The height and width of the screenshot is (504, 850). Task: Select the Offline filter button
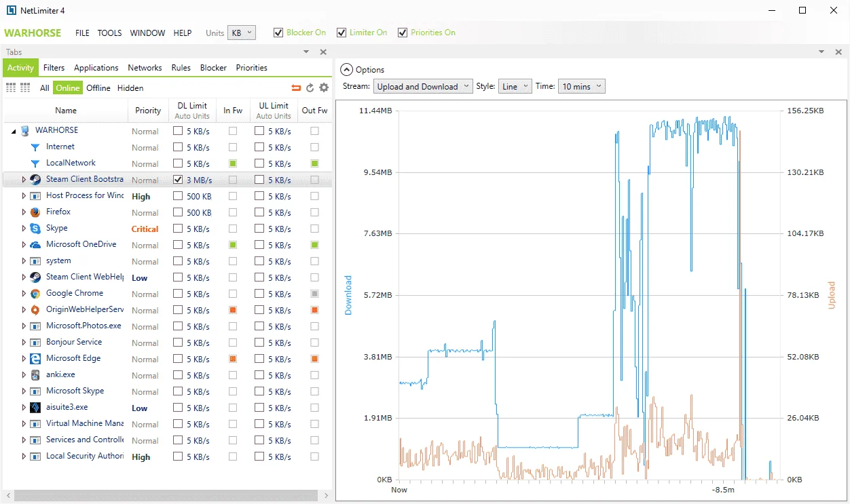point(98,88)
